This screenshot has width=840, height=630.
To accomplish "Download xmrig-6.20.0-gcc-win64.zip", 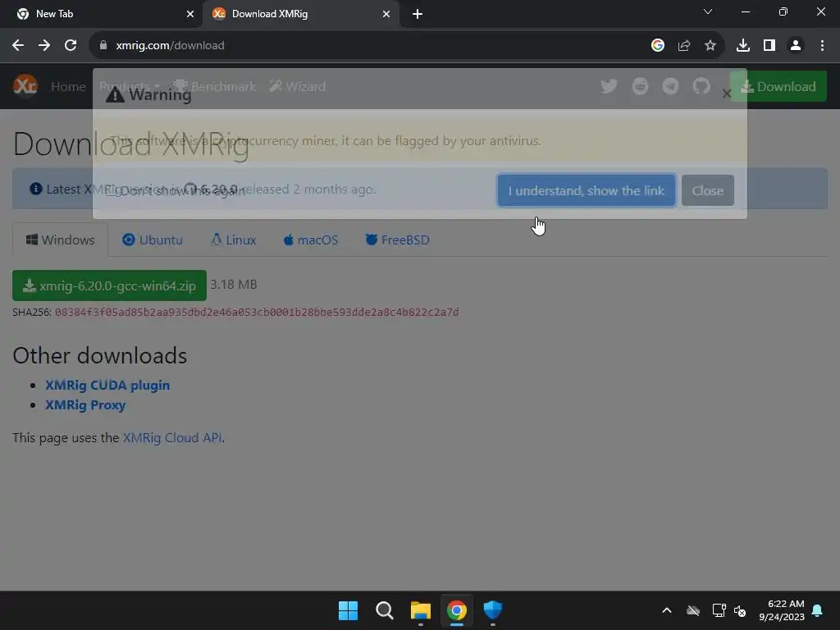I will click(x=109, y=285).
